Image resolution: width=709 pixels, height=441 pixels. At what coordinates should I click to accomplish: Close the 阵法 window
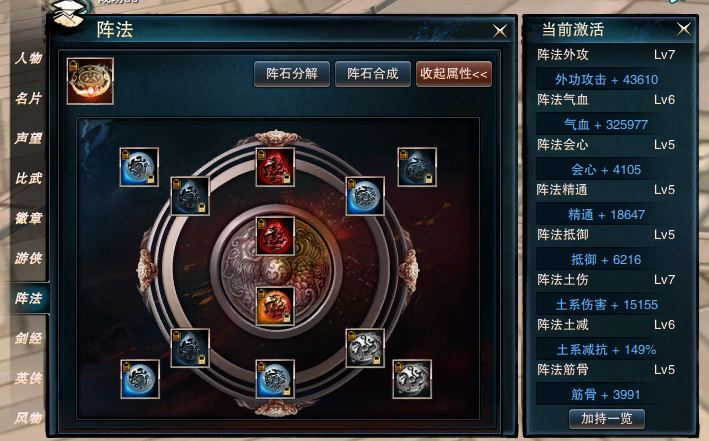(500, 31)
